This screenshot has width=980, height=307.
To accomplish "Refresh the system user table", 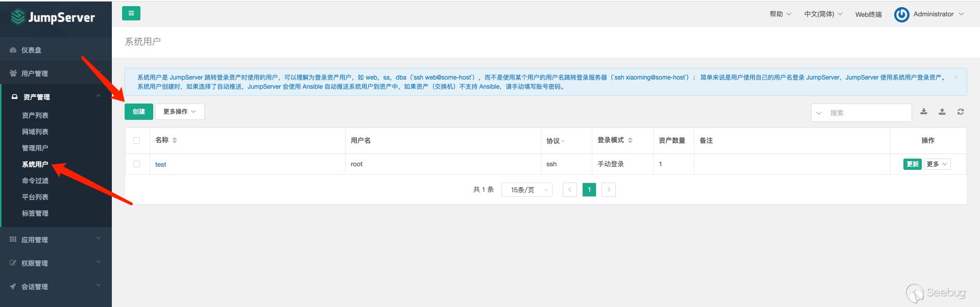I will (961, 112).
